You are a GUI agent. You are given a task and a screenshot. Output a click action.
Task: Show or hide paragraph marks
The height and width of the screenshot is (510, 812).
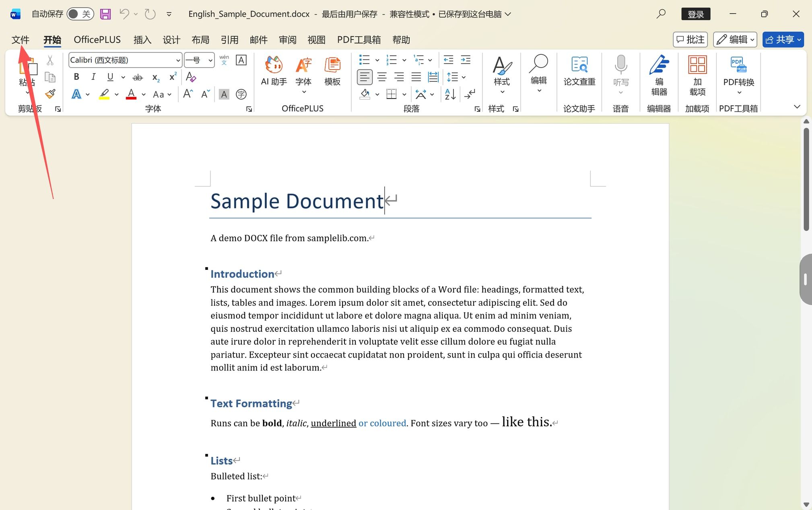470,94
